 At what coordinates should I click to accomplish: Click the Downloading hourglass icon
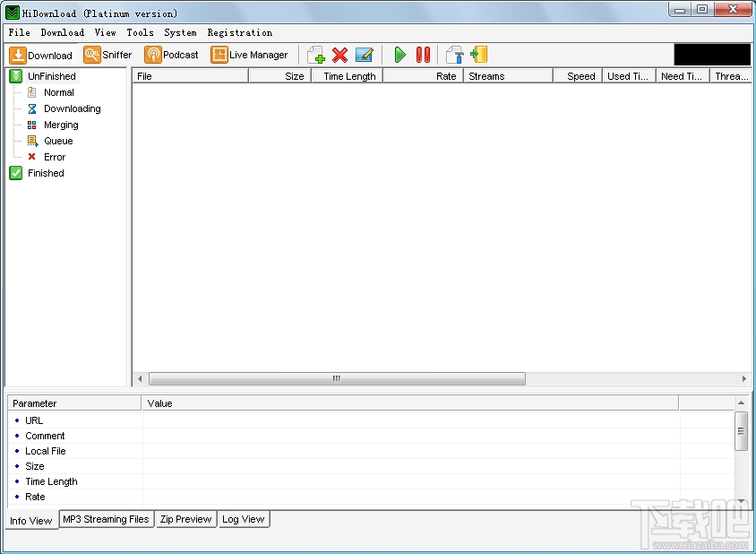pos(32,108)
